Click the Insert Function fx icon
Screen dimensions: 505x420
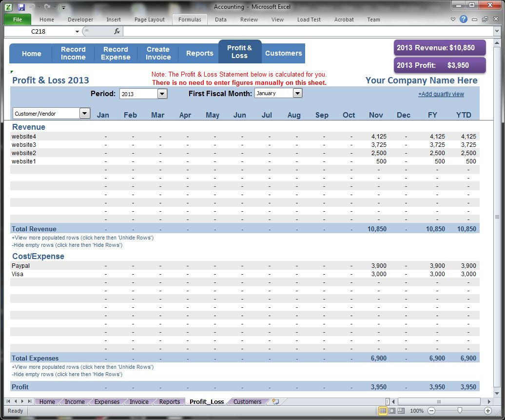point(117,31)
